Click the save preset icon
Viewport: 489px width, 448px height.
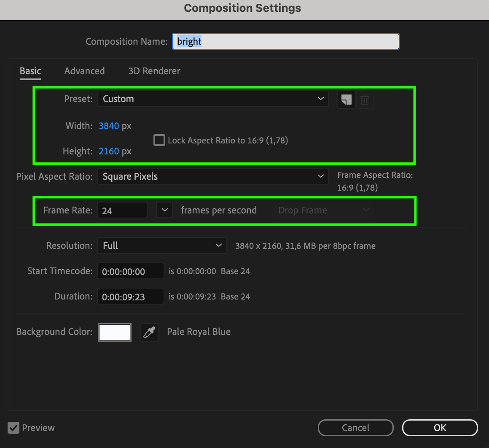pos(347,100)
